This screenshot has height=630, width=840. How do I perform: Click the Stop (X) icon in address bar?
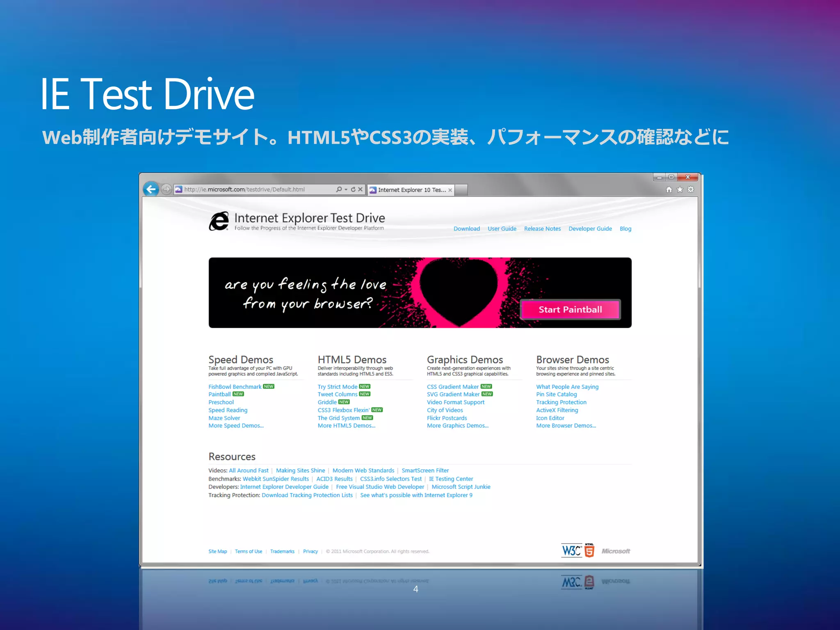click(360, 189)
